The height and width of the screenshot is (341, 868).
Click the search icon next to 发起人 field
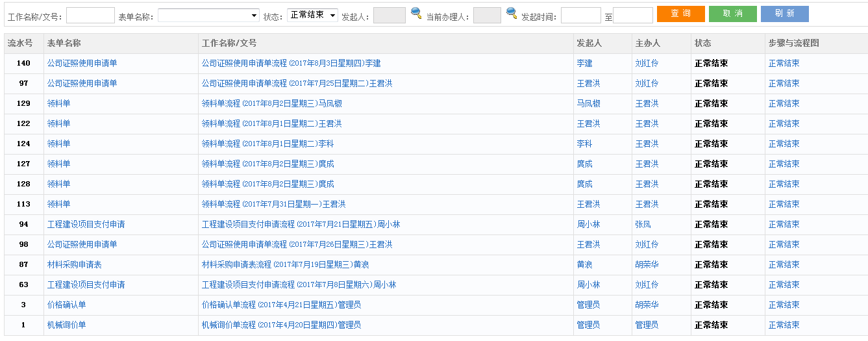tap(416, 13)
